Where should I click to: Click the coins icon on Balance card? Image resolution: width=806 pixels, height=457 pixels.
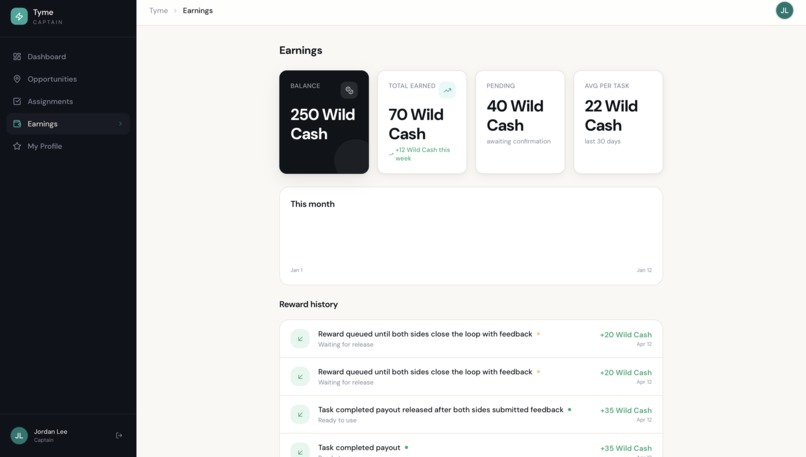[x=349, y=90]
